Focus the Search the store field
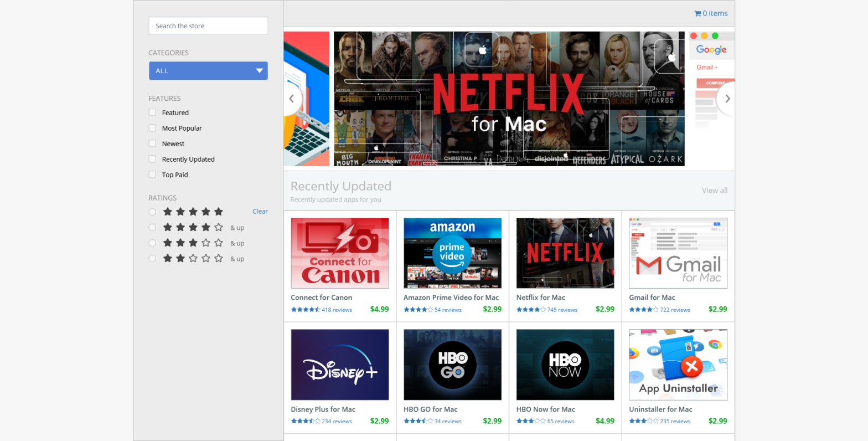The image size is (868, 441). click(208, 26)
